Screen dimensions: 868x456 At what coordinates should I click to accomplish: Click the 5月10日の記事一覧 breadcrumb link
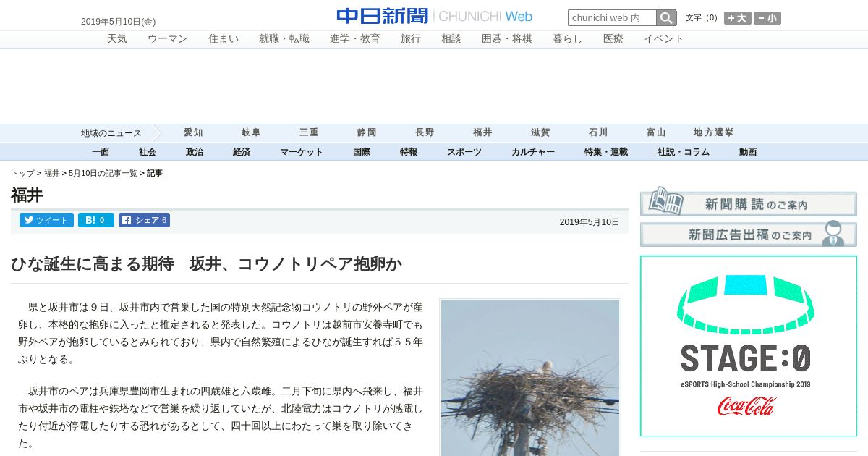tap(103, 174)
